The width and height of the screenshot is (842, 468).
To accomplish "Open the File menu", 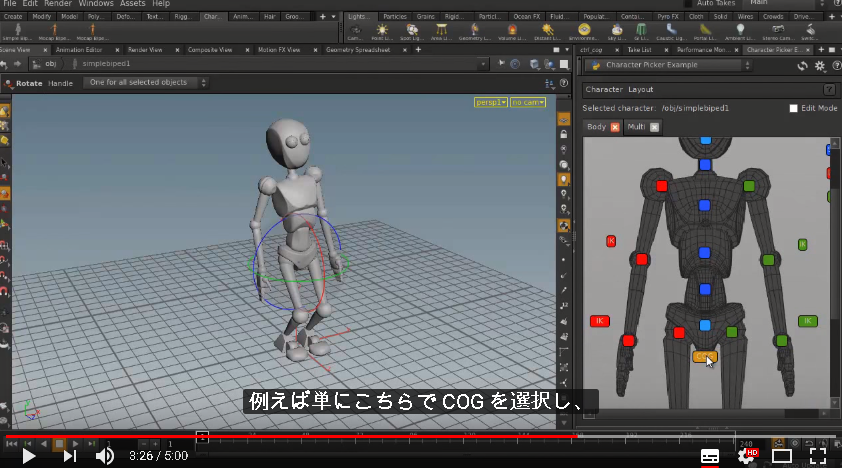I will click(x=10, y=3).
